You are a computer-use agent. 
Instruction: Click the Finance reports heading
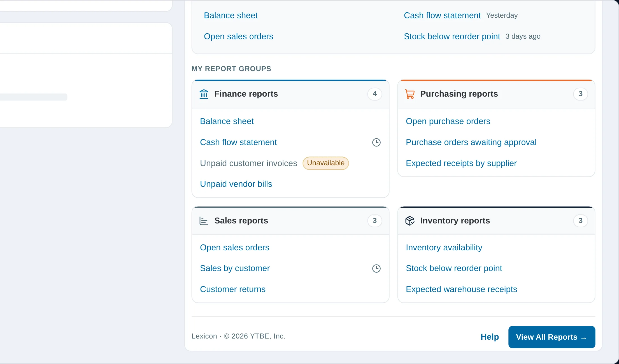tap(246, 94)
